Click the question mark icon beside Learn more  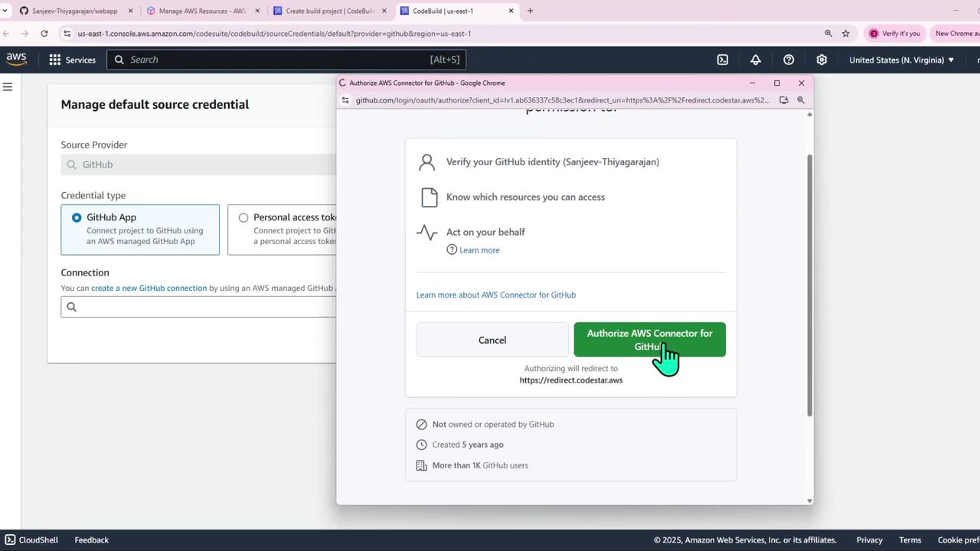452,249
